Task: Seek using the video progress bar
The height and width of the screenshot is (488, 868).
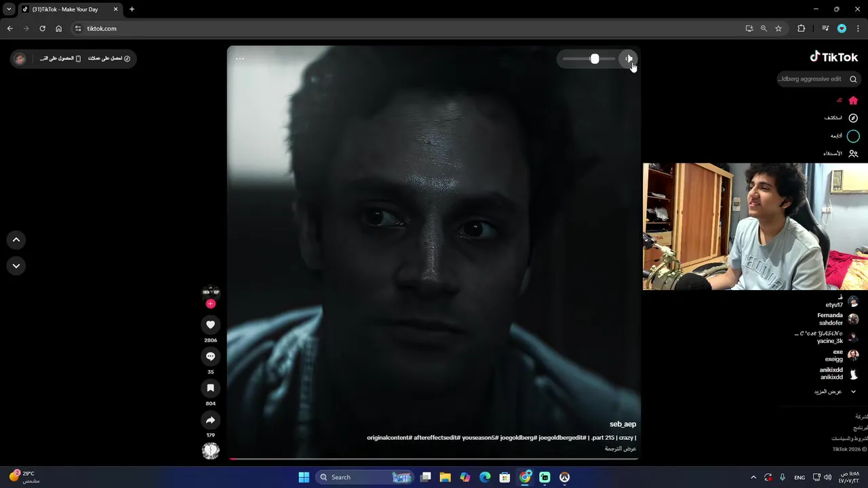Action: tap(434, 459)
